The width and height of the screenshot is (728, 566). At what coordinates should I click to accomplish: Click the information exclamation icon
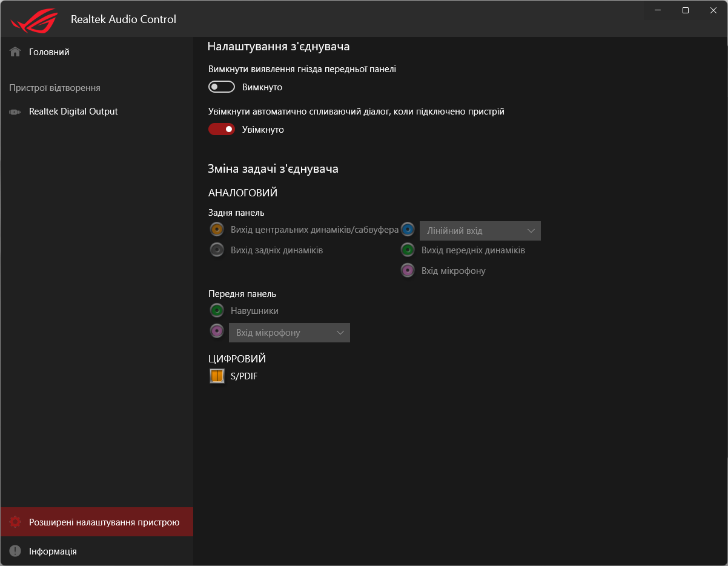click(15, 551)
